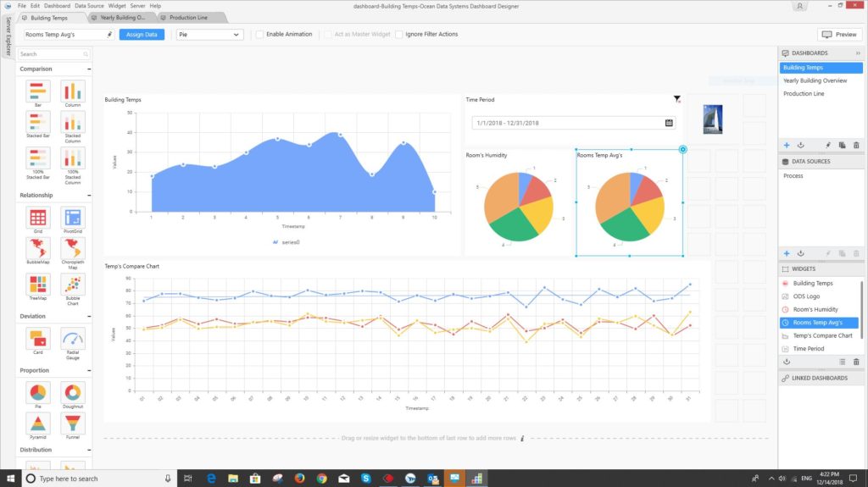The width and height of the screenshot is (868, 487).
Task: Select Yearly Building Overview in Dashboards list
Action: tap(815, 80)
